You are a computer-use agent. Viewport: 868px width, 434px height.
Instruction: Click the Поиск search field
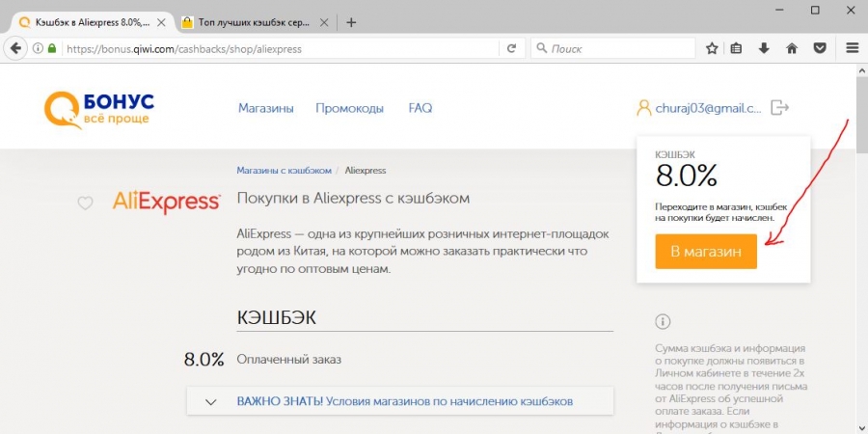tap(612, 49)
